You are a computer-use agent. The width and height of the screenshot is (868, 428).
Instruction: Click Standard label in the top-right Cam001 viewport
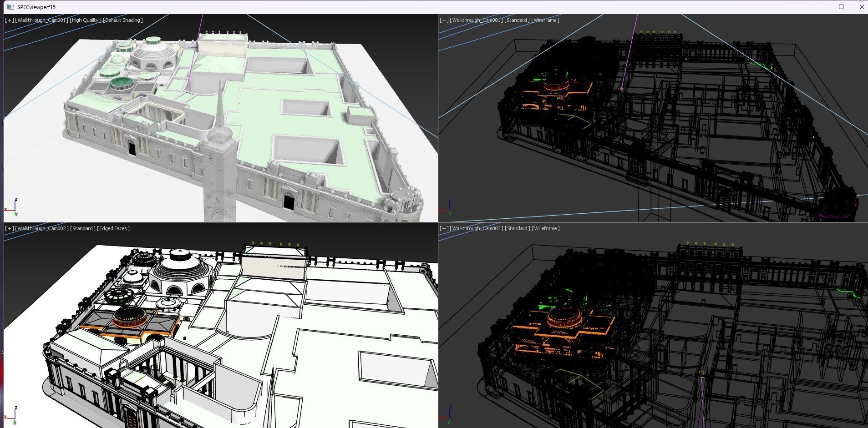click(x=517, y=20)
